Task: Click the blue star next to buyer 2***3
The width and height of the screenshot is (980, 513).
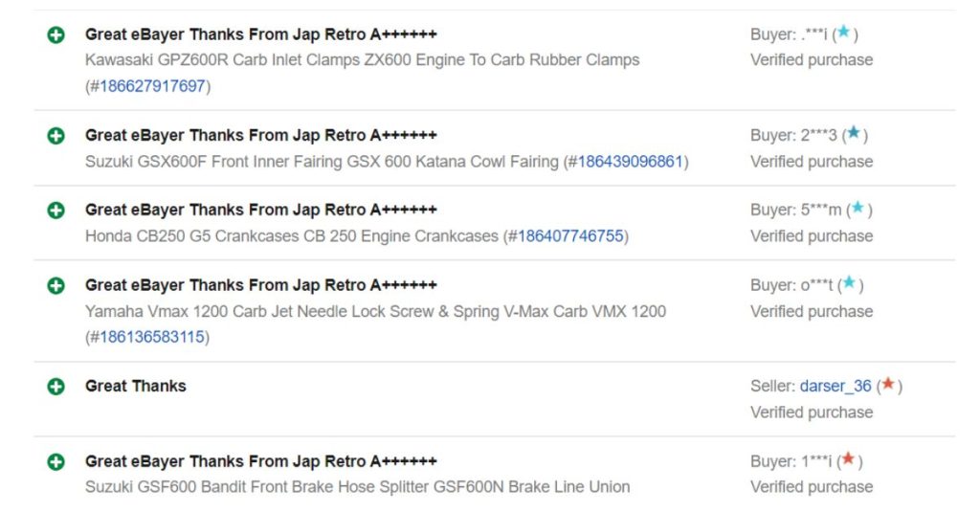Action: [x=854, y=133]
